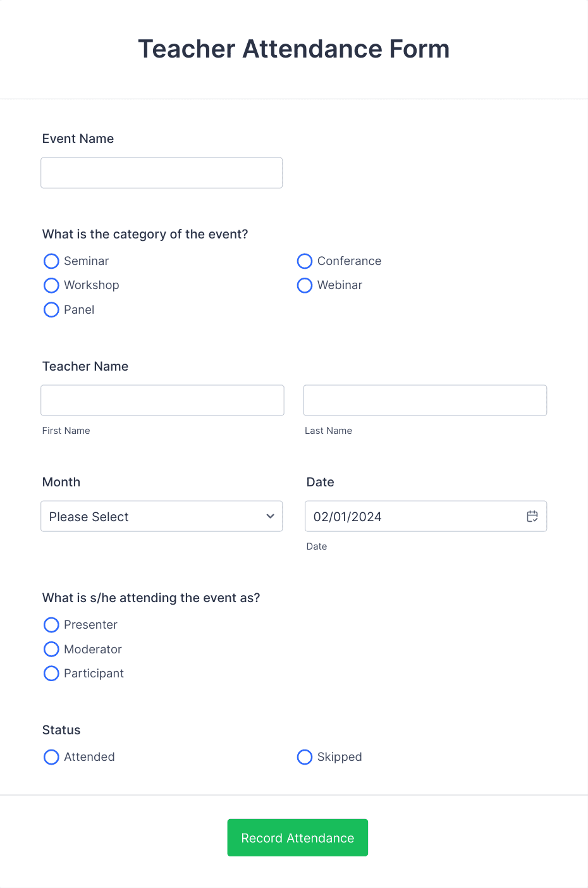
Task: Select the Seminar radio button
Action: coord(51,261)
